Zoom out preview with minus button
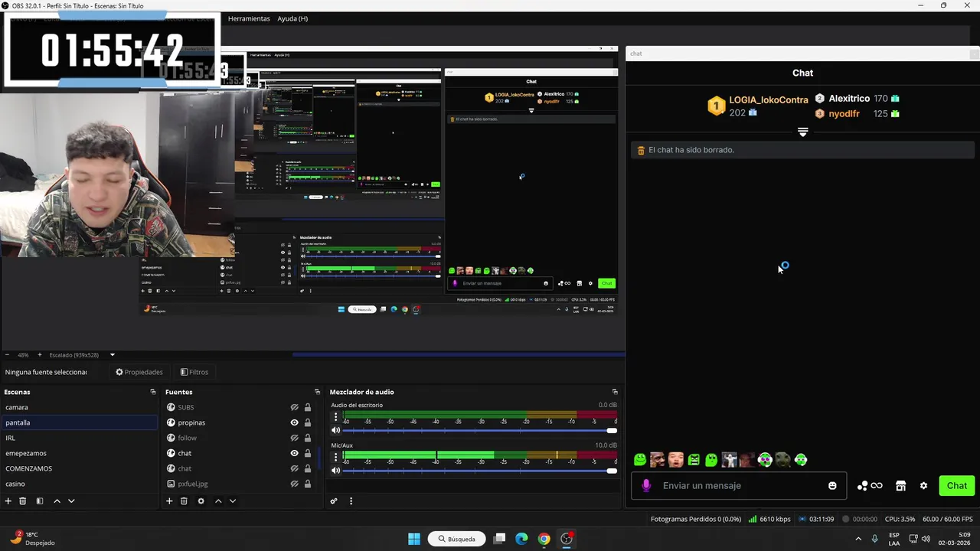The width and height of the screenshot is (980, 551). 8,355
